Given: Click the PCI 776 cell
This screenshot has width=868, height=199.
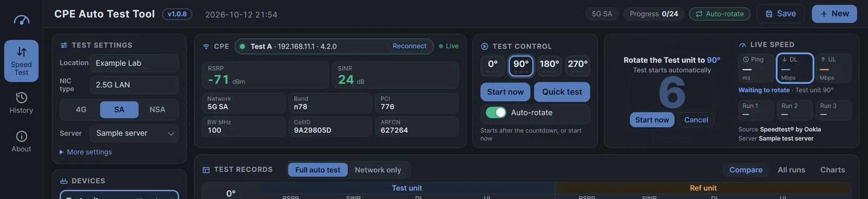Looking at the screenshot, I should click(417, 103).
